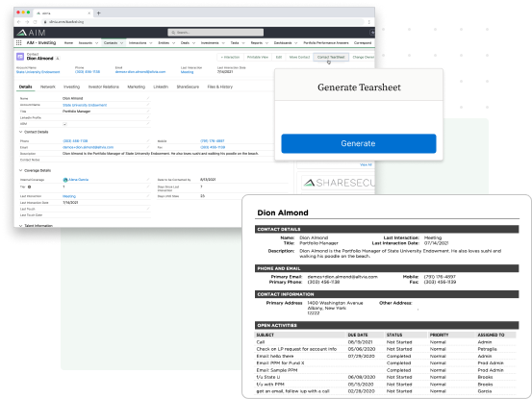Click the Printable View button
532x399 pixels.
click(x=258, y=57)
